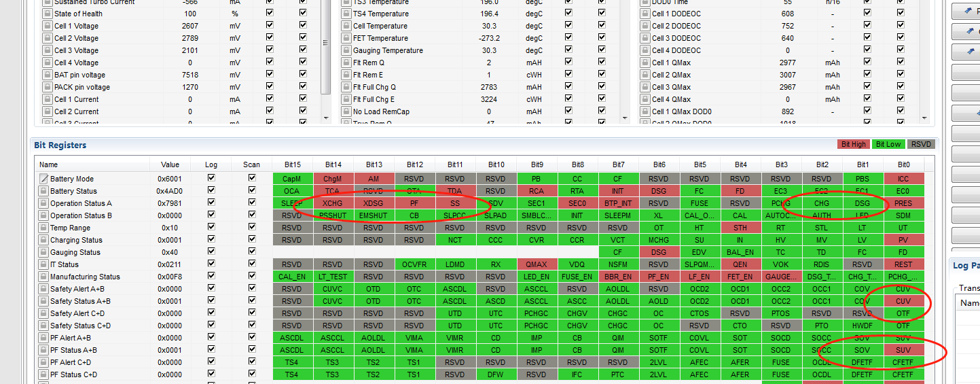980x384 pixels.
Task: Click the XCHG bit in Operation Status A
Action: (333, 203)
